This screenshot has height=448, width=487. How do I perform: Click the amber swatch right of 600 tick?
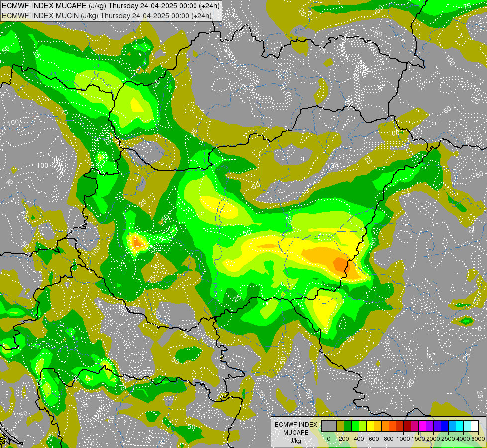pyautogui.click(x=378, y=426)
